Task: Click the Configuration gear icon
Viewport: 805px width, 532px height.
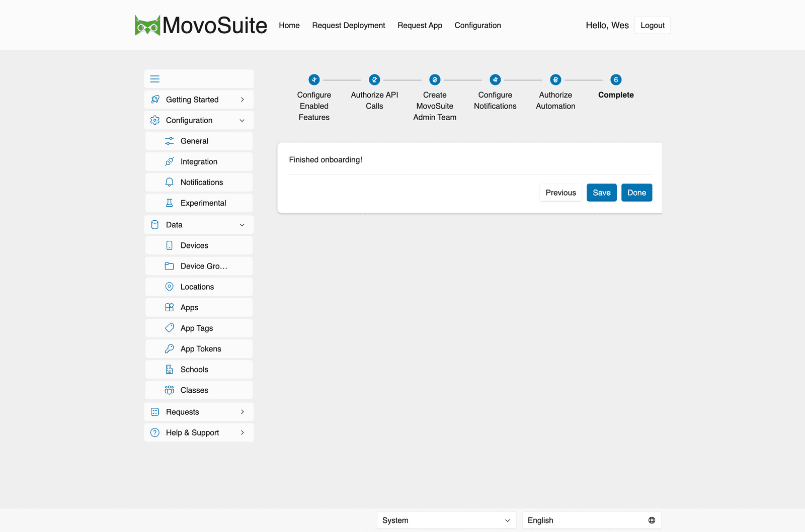Action: click(155, 120)
